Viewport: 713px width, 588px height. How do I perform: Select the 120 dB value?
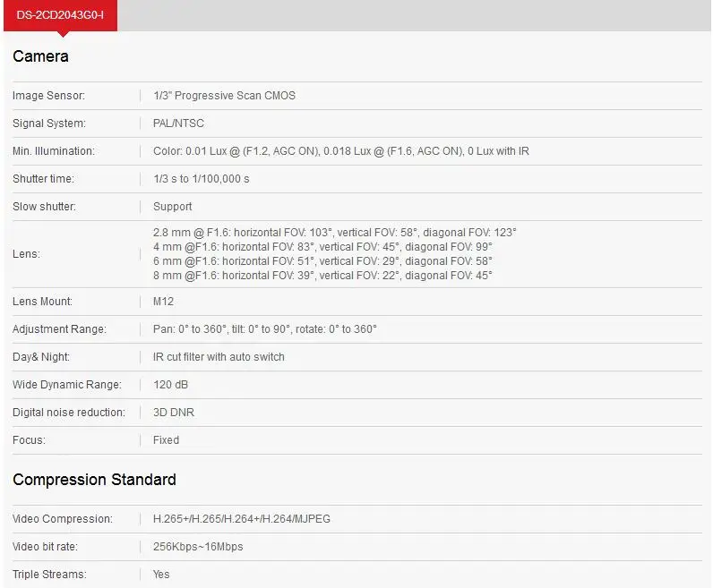click(170, 385)
